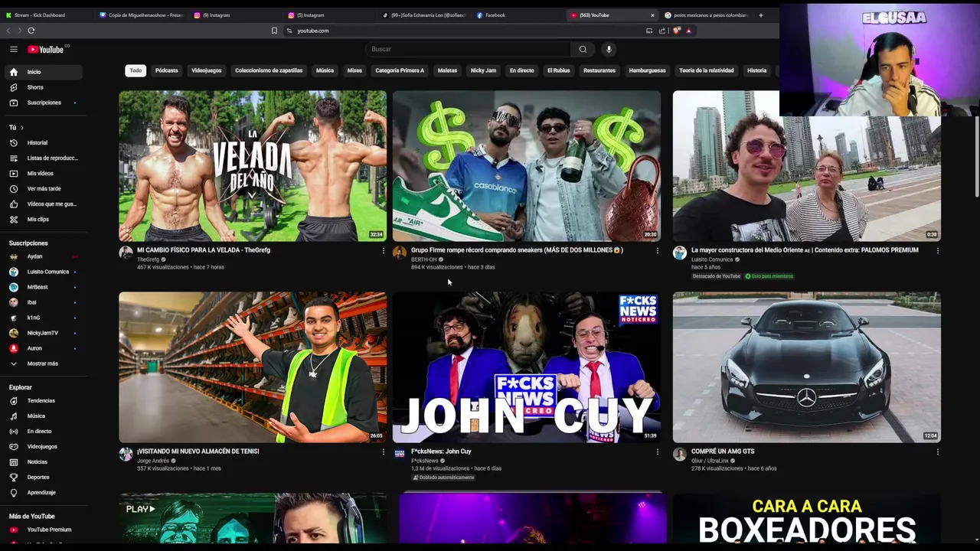The image size is (980, 551).
Task: Open YouTube Premium in the sidebar
Action: 42,530
